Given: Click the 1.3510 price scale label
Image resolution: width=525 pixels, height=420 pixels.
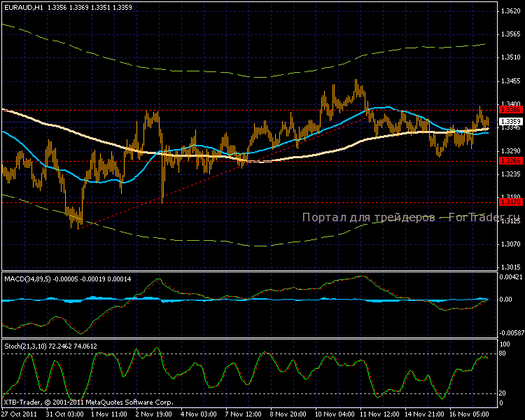Looking at the screenshot, I should [x=510, y=58].
